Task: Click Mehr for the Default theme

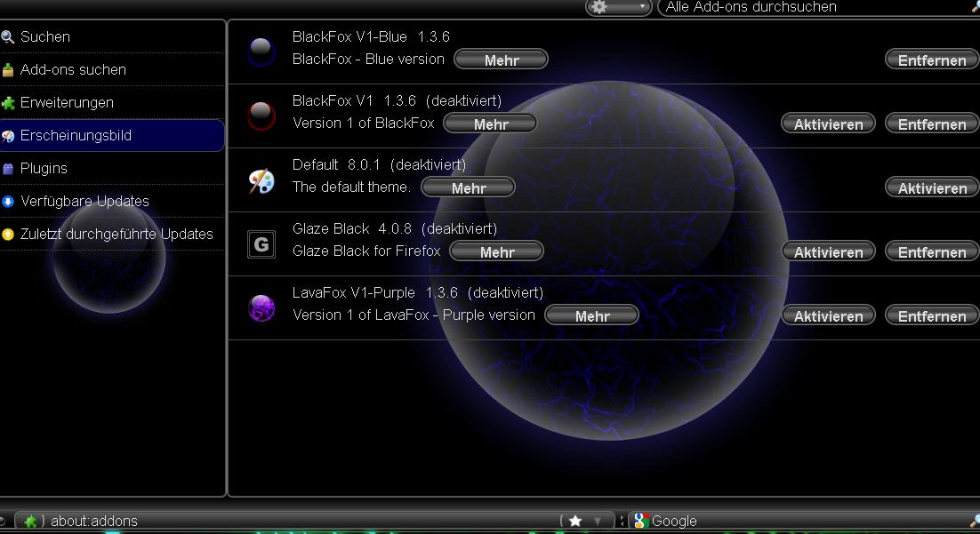Action: pos(469,187)
